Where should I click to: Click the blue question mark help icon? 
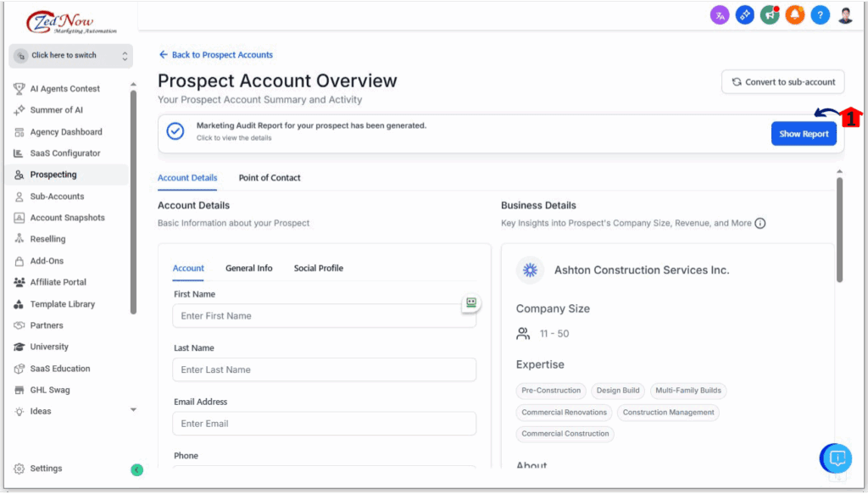pyautogui.click(x=820, y=15)
